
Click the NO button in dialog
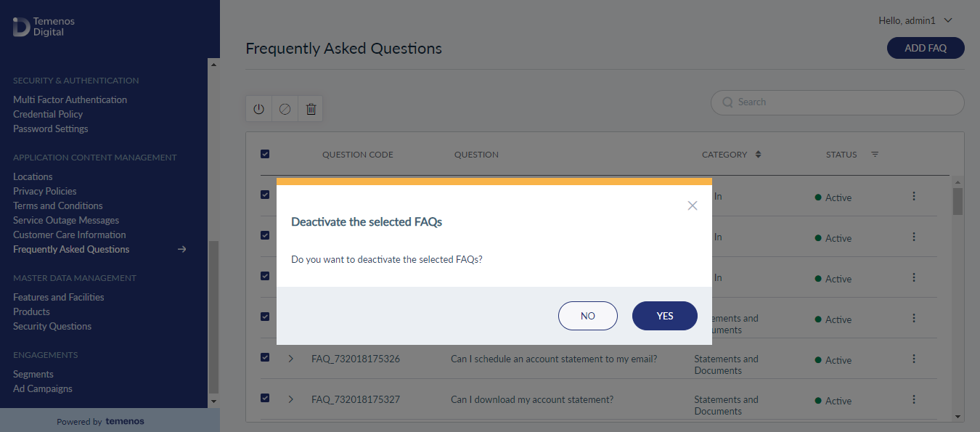(588, 316)
